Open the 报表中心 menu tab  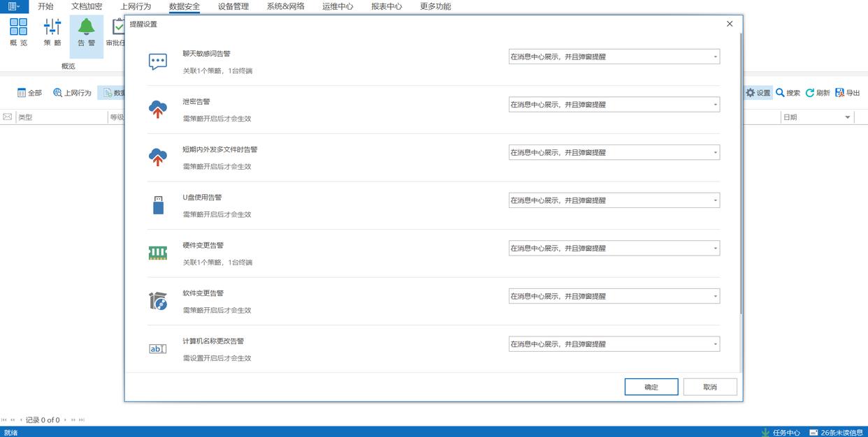386,6
